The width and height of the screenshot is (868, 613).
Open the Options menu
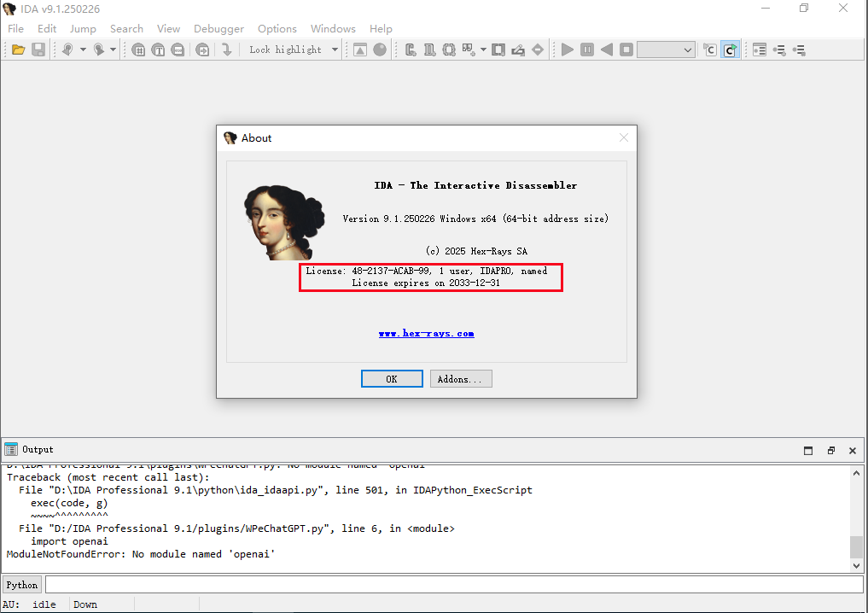click(277, 28)
